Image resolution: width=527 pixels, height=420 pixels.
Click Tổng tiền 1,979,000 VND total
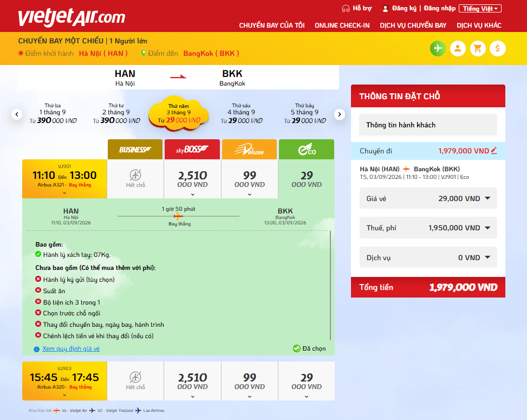pos(428,287)
